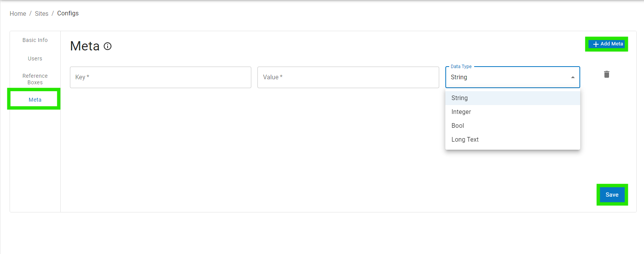The width and height of the screenshot is (644, 254).
Task: Select Integer data type option
Action: pyautogui.click(x=461, y=112)
